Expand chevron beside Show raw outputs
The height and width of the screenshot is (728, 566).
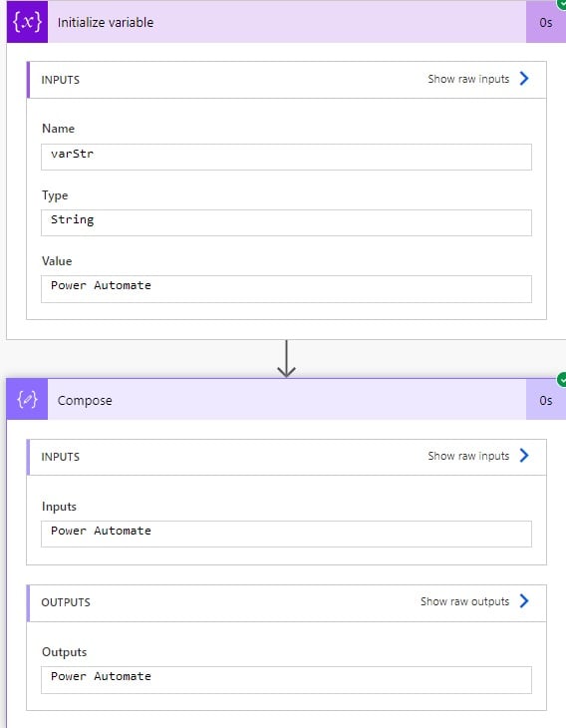coord(524,601)
